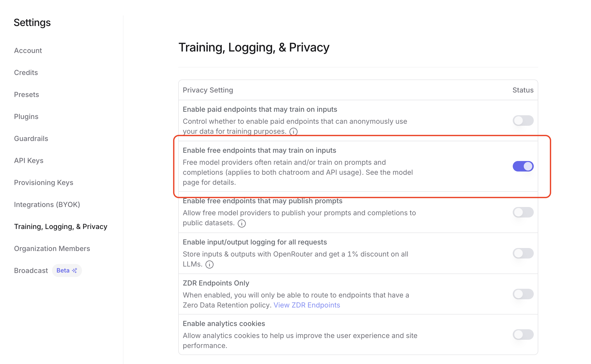The width and height of the screenshot is (591, 364).
Task: Click info icon next to public datasets text
Action: (x=241, y=223)
